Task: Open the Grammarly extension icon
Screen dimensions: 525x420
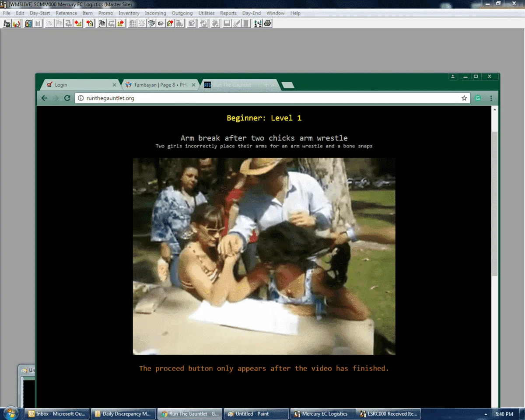Action: 478,98
